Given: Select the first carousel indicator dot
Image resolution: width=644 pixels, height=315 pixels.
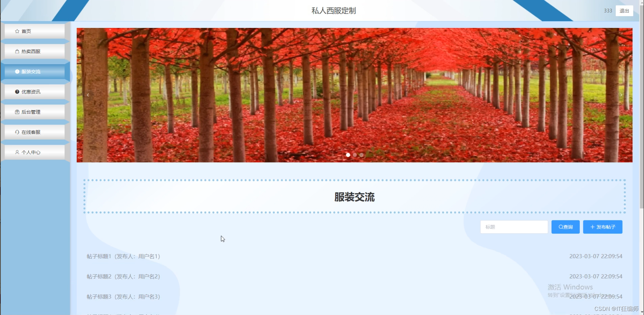Looking at the screenshot, I should point(348,155).
